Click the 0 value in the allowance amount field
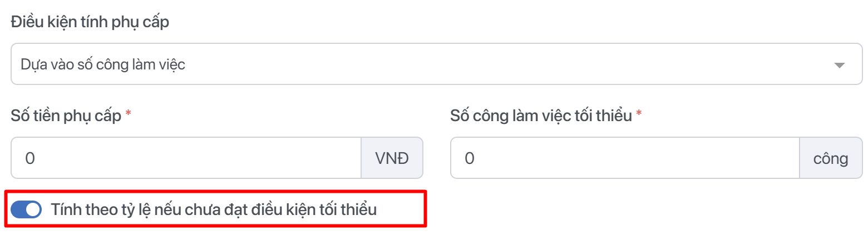The width and height of the screenshot is (868, 240). pos(30,158)
